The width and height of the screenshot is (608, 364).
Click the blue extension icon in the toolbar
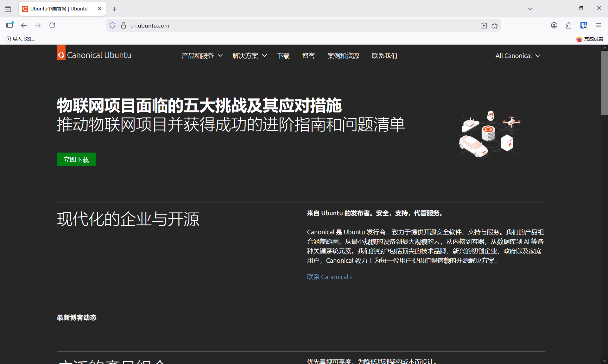pos(584,25)
